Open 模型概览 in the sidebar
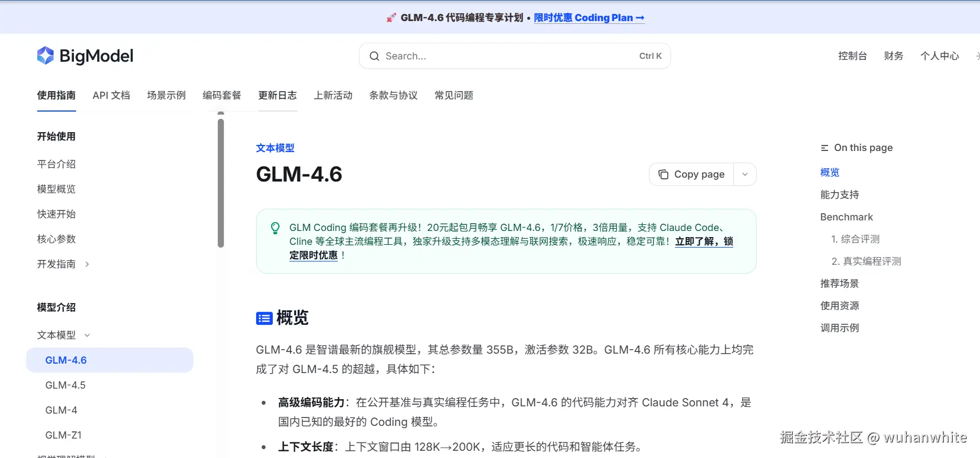The image size is (980, 458). point(57,189)
